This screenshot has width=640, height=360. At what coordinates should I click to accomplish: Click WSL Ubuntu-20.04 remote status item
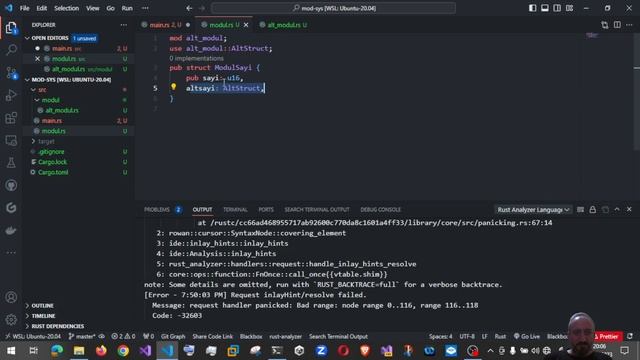click(33, 336)
